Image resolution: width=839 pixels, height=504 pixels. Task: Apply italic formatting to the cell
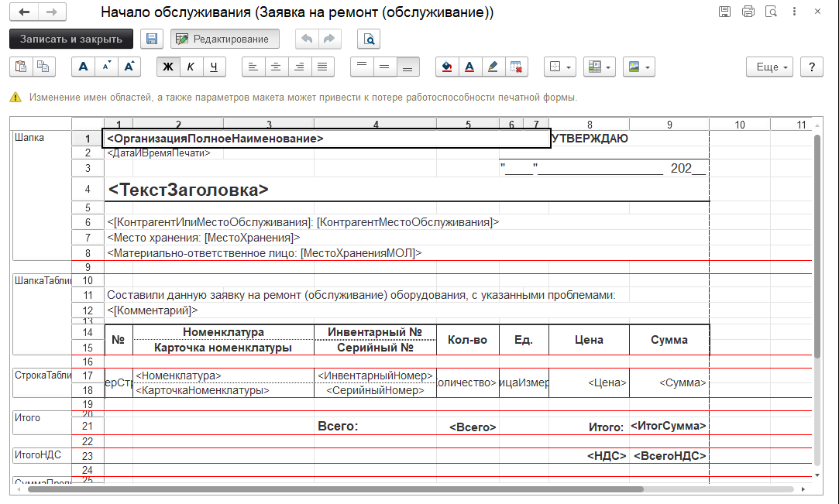pos(191,67)
